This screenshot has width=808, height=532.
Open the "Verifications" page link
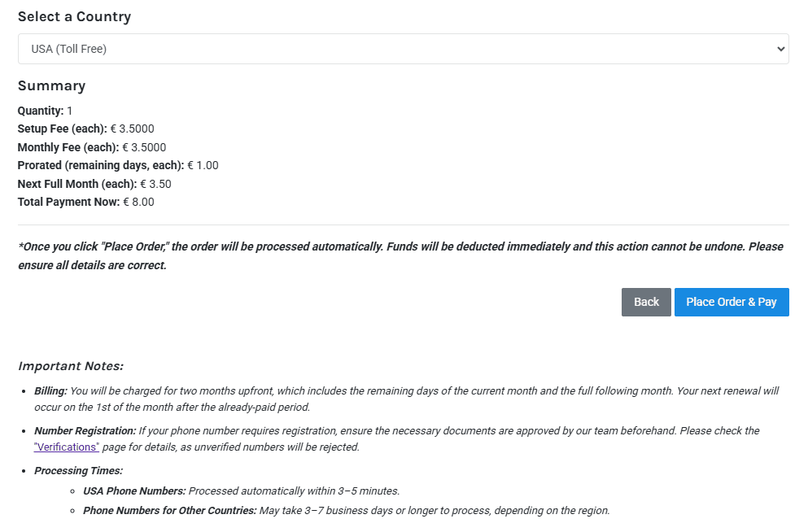coord(67,447)
